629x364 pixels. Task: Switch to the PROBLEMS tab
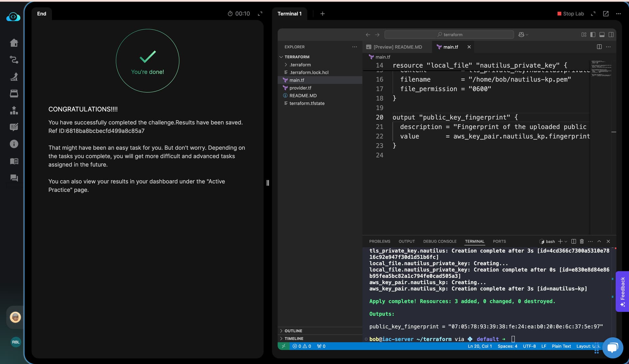pos(379,241)
